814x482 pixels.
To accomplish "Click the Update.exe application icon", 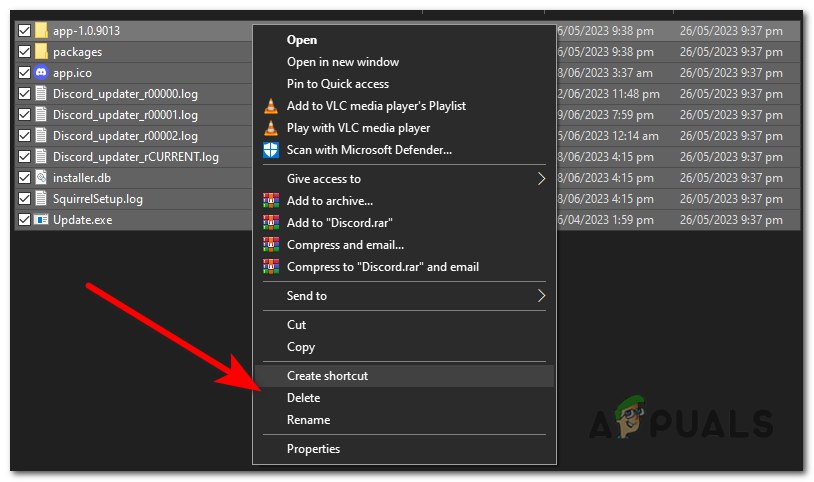I will [41, 220].
